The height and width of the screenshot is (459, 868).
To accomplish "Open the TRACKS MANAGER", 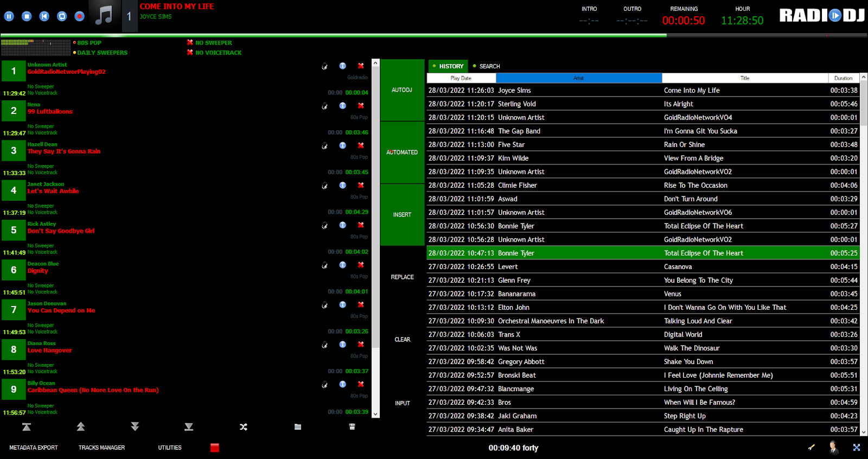I will pos(101,448).
